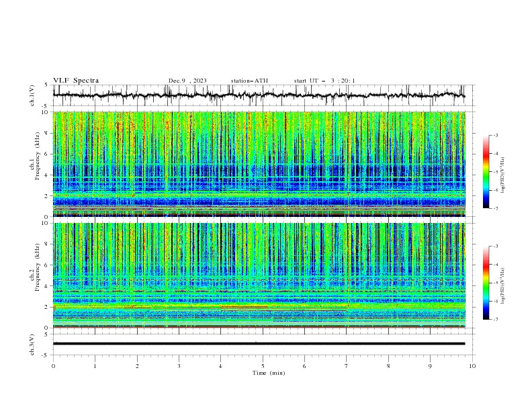The image size is (532, 411).
Task: Click time axis tick label "4"
Action: click(220, 366)
